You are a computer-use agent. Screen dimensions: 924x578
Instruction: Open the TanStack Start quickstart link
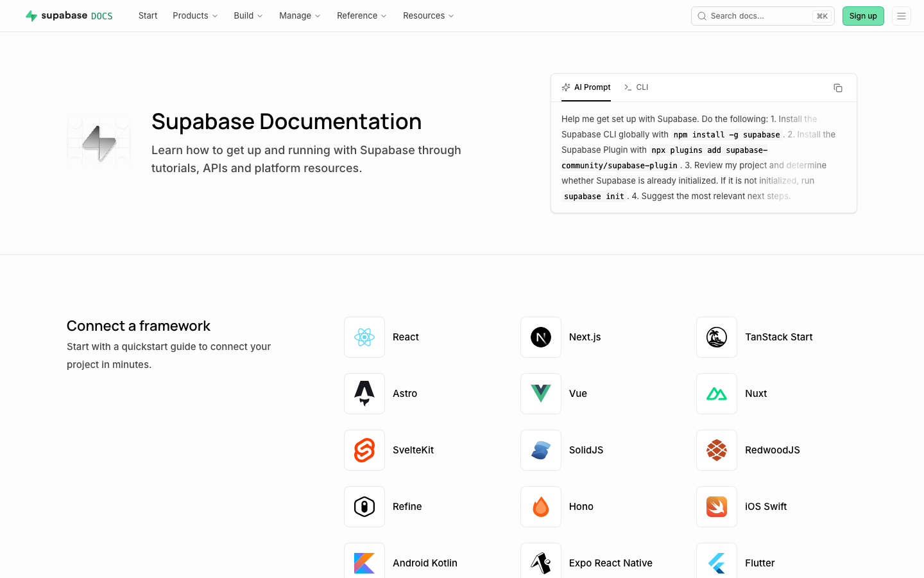(779, 337)
